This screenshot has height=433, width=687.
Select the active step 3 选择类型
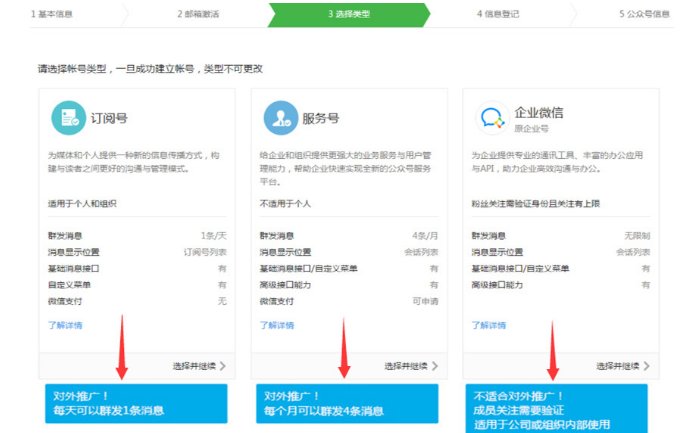pos(349,14)
